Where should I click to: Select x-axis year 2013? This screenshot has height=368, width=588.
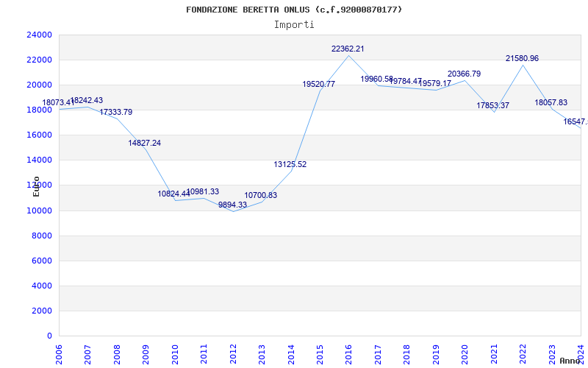(262, 355)
